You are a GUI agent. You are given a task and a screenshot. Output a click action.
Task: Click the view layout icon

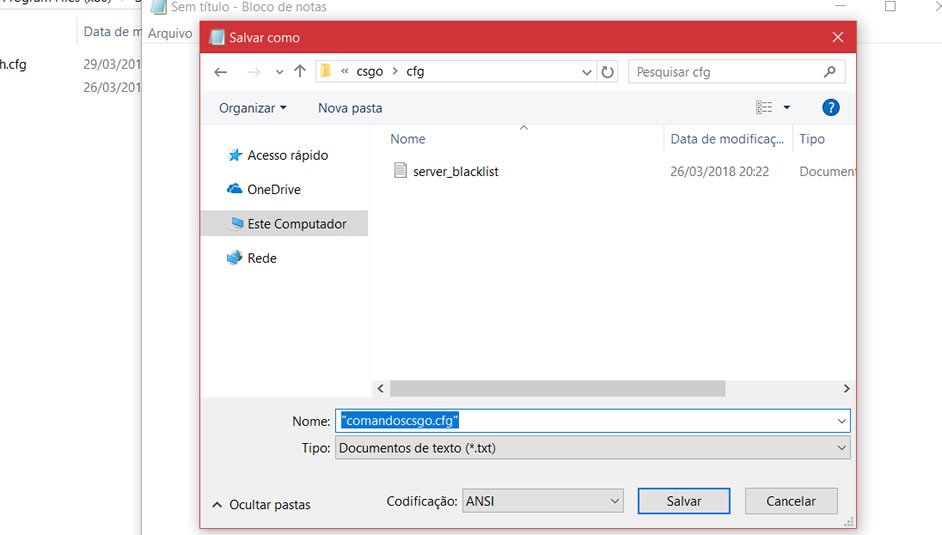pos(764,107)
